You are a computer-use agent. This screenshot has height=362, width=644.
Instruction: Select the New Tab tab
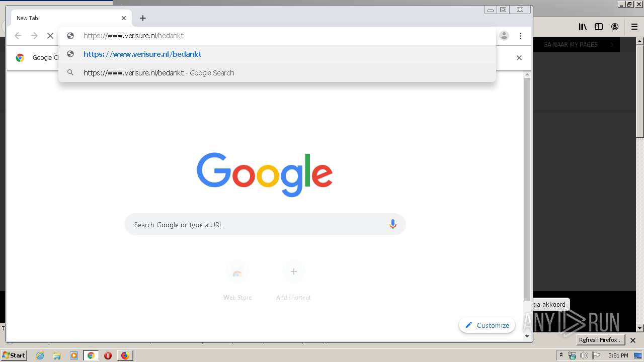coord(71,18)
